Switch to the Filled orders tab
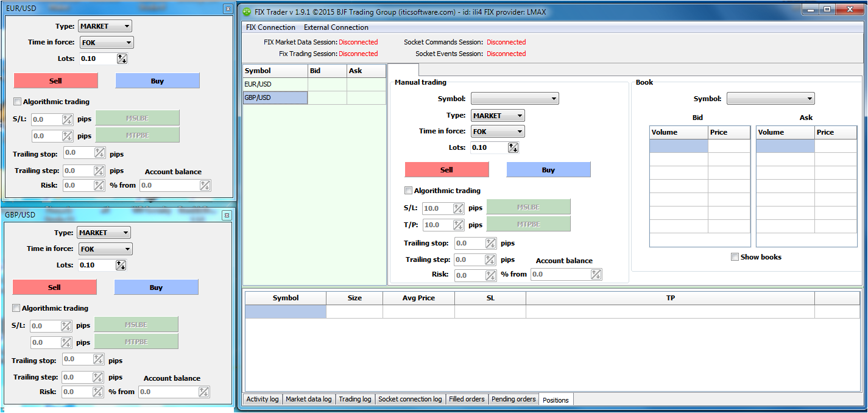The width and height of the screenshot is (868, 413). pos(467,399)
